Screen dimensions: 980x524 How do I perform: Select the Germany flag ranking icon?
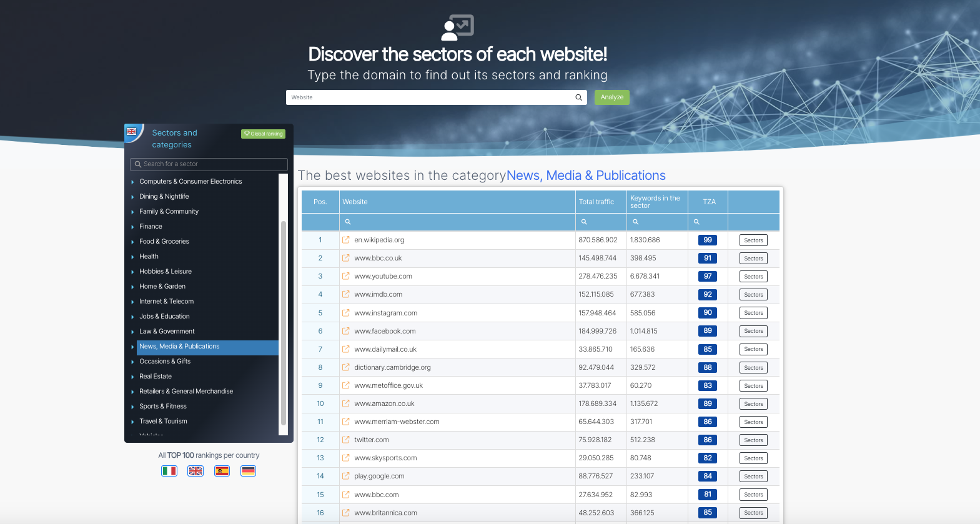pos(248,471)
